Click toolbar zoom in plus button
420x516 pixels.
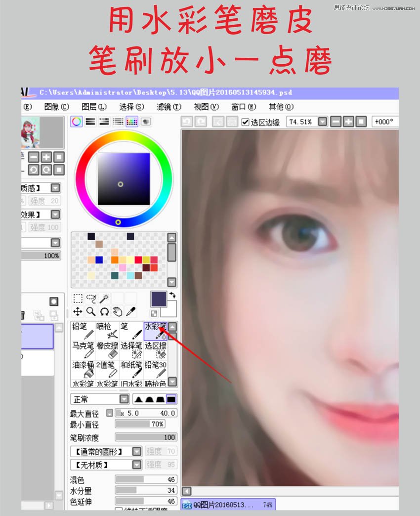tap(348, 122)
